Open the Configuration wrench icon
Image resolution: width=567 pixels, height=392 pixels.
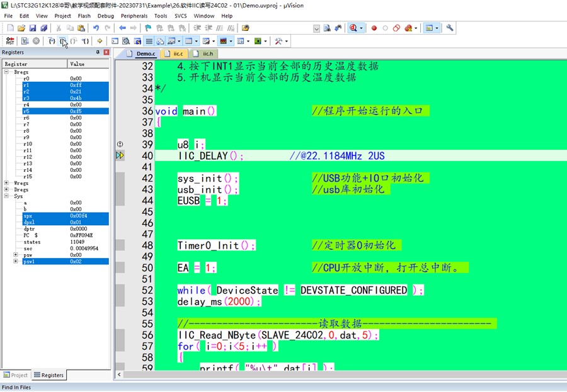[450, 28]
